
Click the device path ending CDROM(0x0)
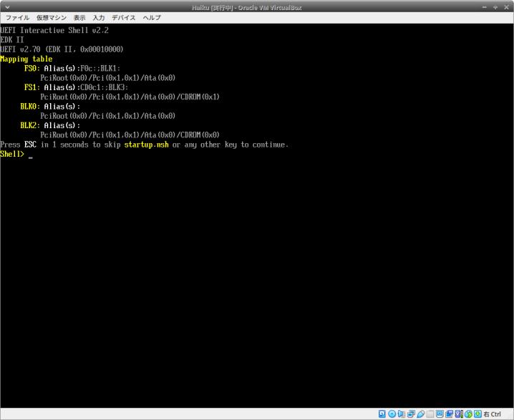coord(130,135)
